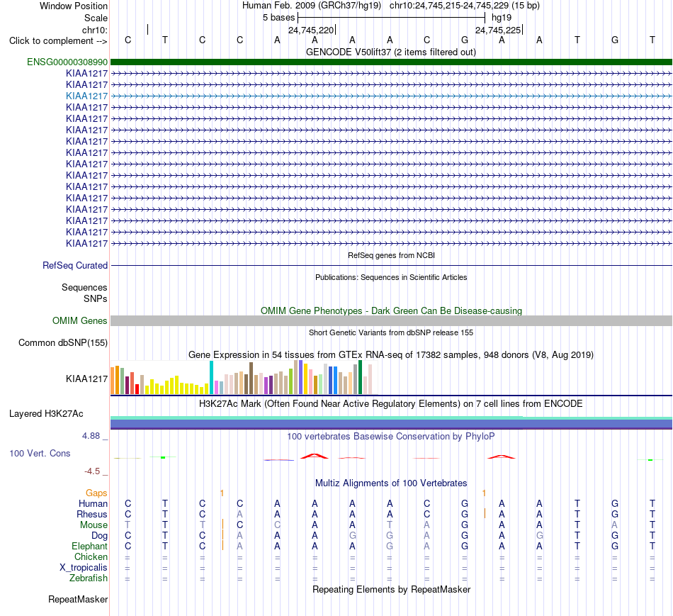
Task: Click the Scale label
Action: pos(96,18)
